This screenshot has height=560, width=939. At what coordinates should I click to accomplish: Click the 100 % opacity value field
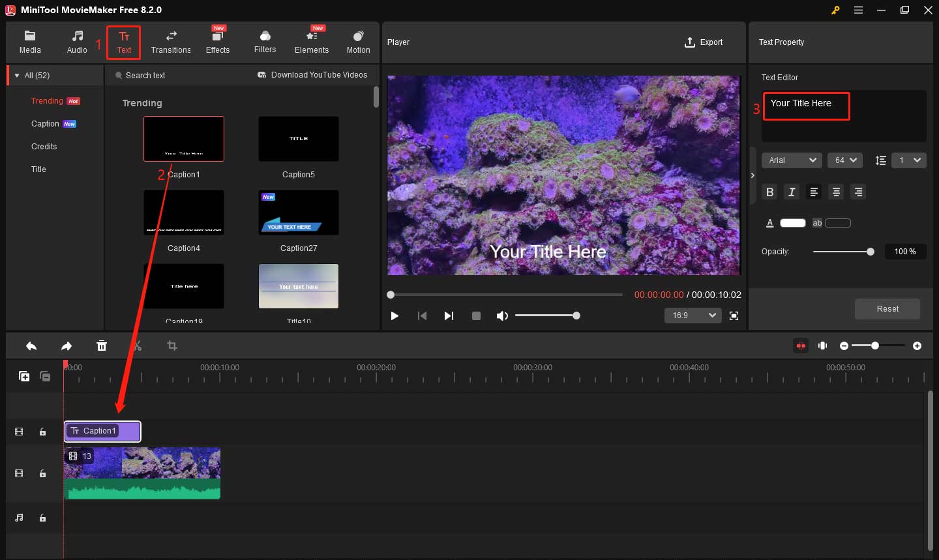[905, 252]
